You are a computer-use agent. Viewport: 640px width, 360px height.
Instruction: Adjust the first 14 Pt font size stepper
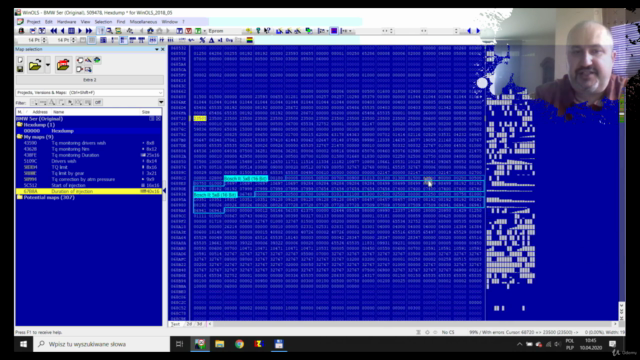[44, 40]
